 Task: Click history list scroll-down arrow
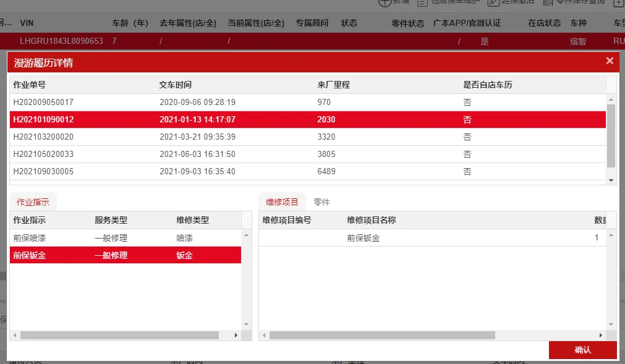(611, 180)
